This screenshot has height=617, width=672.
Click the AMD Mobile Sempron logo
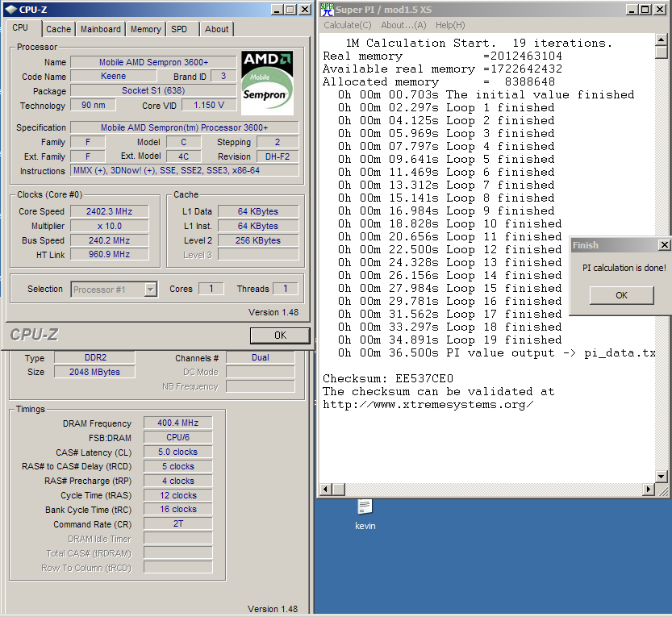click(267, 83)
